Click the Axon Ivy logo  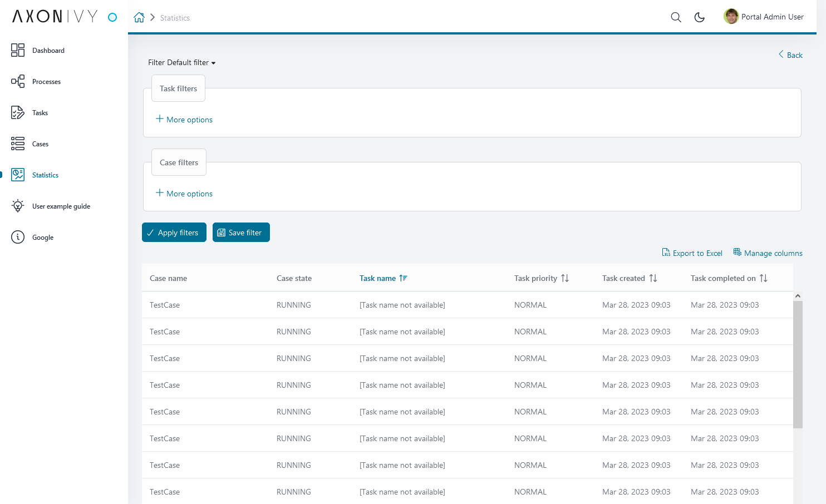tap(55, 17)
